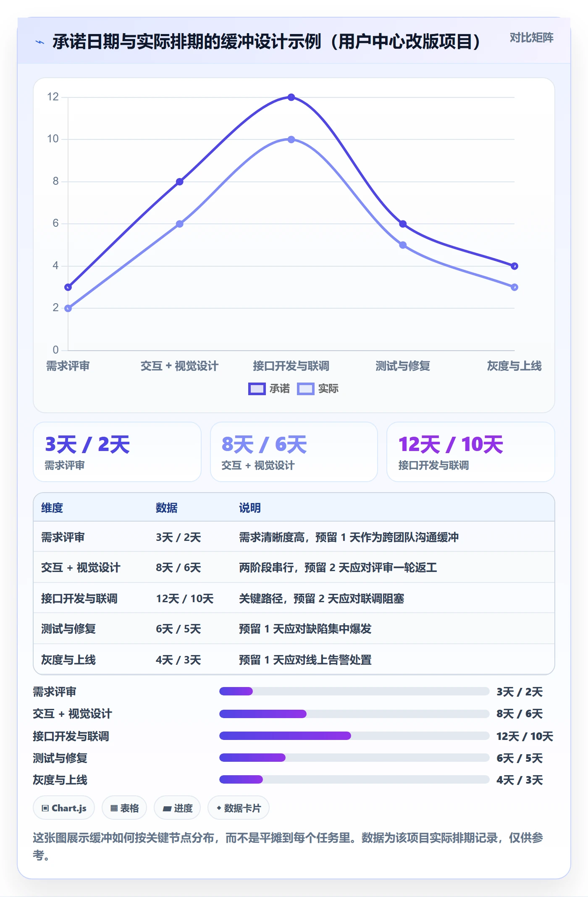Click the 说明 column header
This screenshot has height=897, width=588.
coord(250,508)
